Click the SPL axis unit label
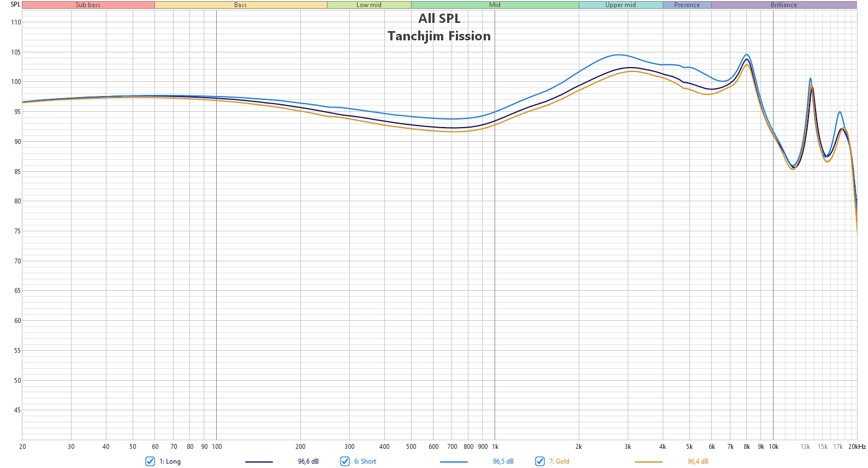This screenshot has width=868, height=468. click(x=15, y=4)
